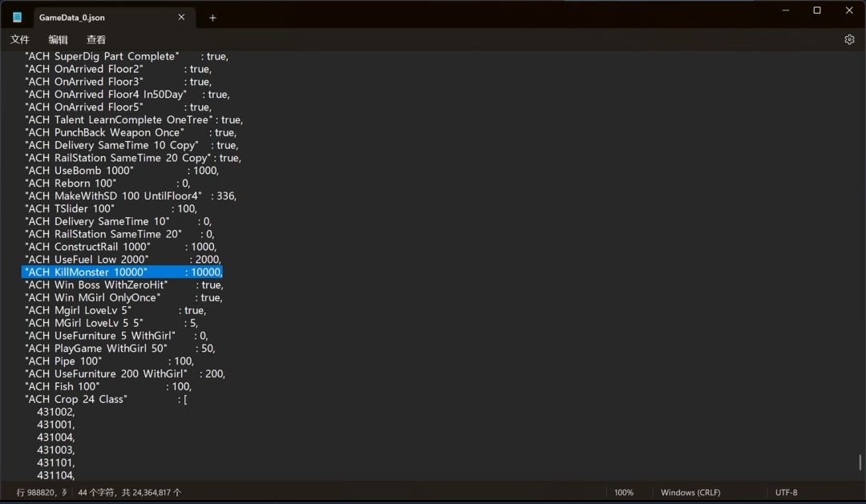This screenshot has width=866, height=504.
Task: Open the 编辑 menu
Action: tap(58, 39)
